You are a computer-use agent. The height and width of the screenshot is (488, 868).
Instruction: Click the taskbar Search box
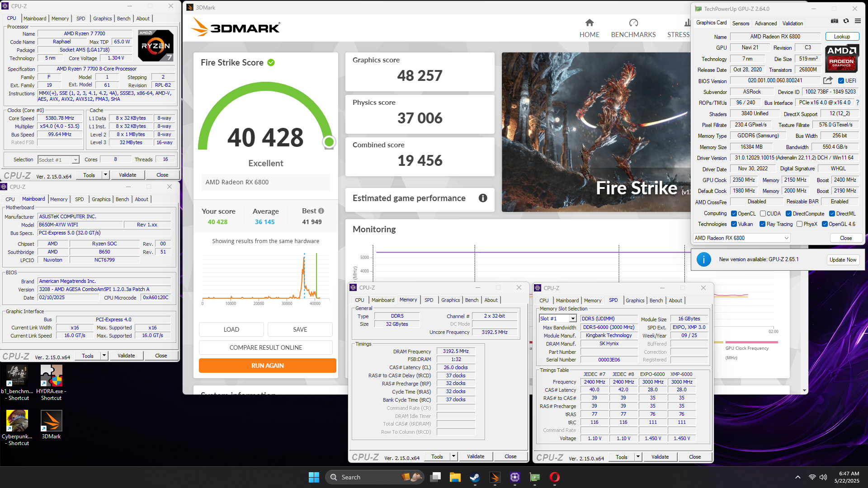[374, 477]
